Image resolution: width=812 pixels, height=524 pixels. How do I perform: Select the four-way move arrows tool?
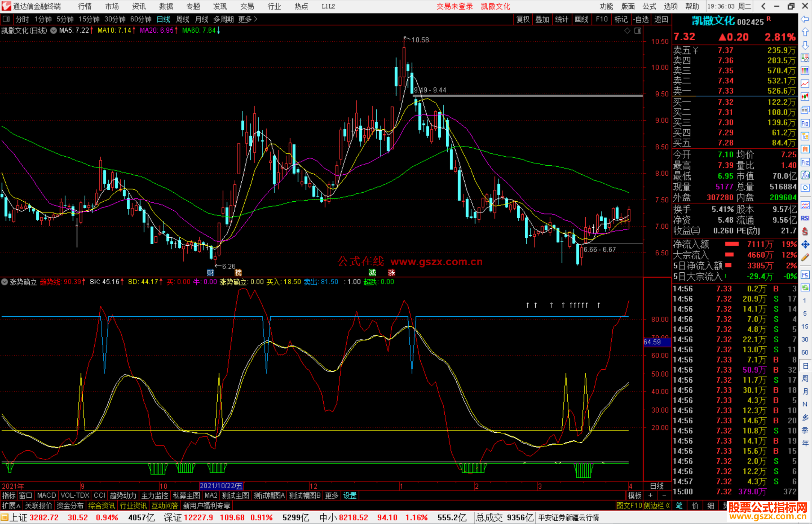tap(805, 245)
